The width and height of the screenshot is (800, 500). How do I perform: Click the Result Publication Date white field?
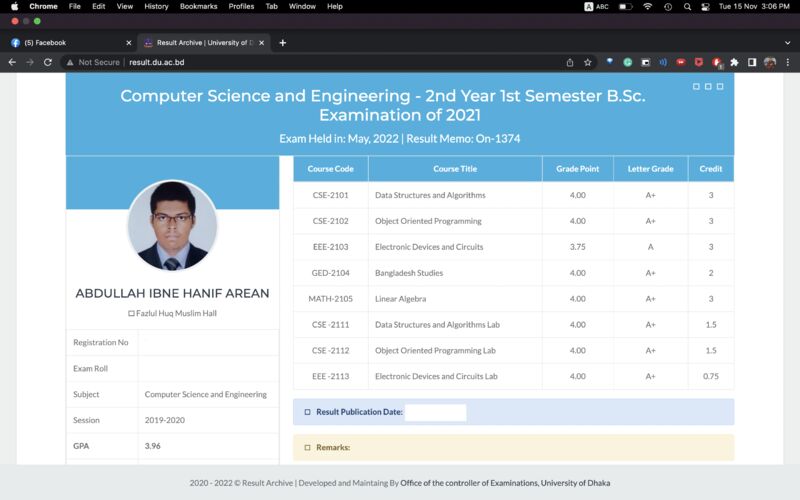click(x=436, y=412)
